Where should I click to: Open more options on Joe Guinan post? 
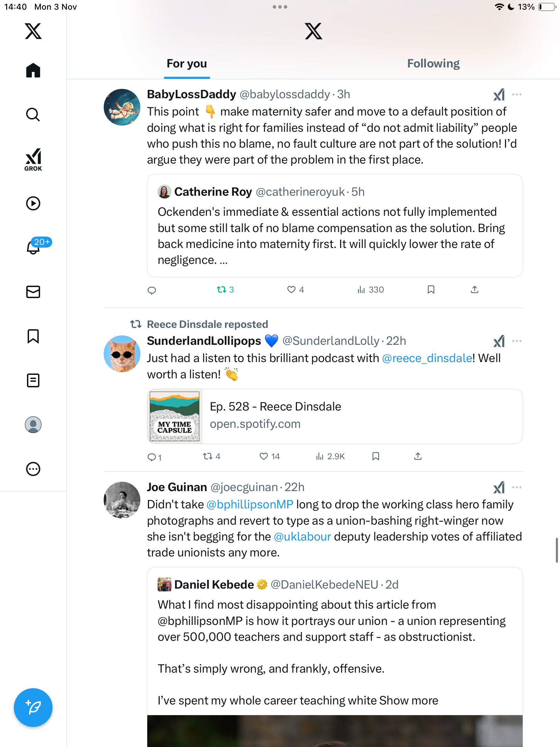point(517,487)
